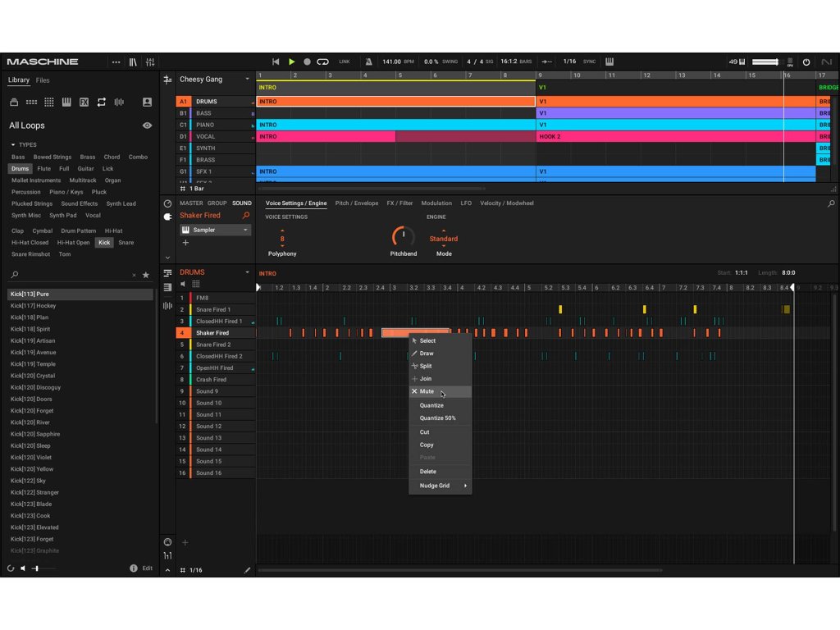This screenshot has height=630, width=840.
Task: Select the One-shots waveform icon in library
Action: click(x=119, y=102)
